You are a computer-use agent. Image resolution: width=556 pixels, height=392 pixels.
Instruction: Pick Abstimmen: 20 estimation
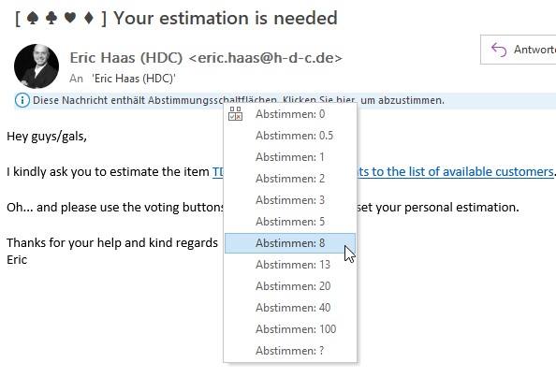[x=290, y=286]
